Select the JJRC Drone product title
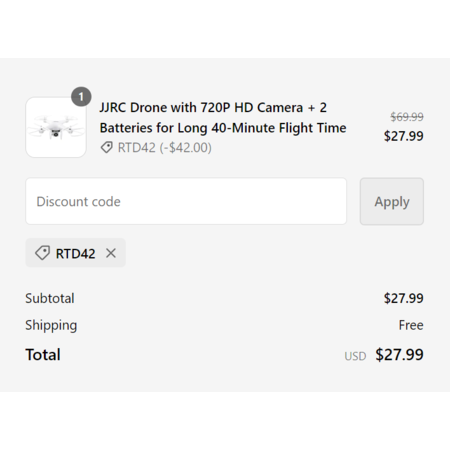450x450 pixels. (223, 118)
